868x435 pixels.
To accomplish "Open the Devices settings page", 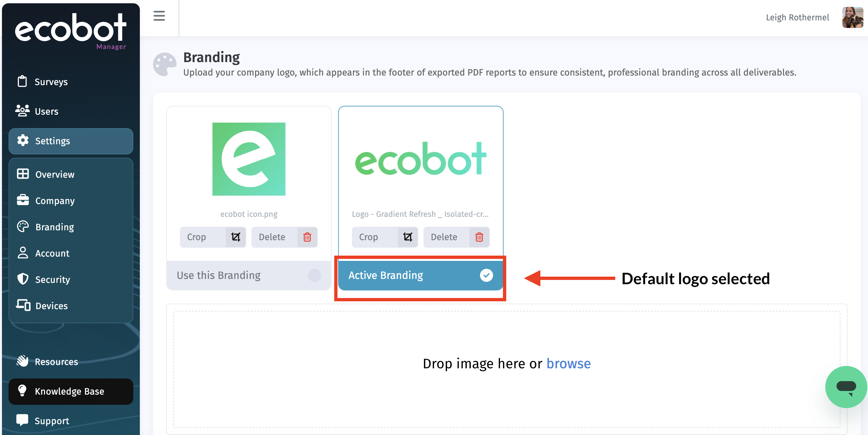I will point(52,306).
